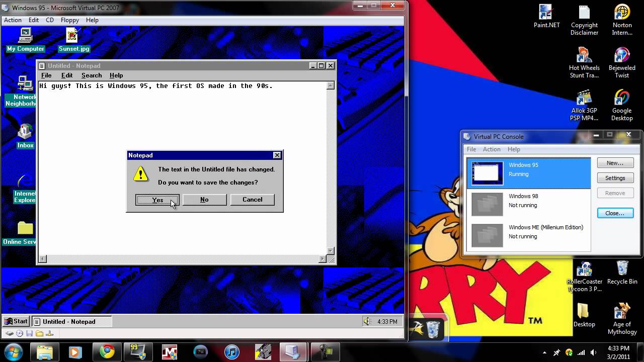
Task: Click Notepad horizontal scrollbar right arrow
Action: pos(323,259)
